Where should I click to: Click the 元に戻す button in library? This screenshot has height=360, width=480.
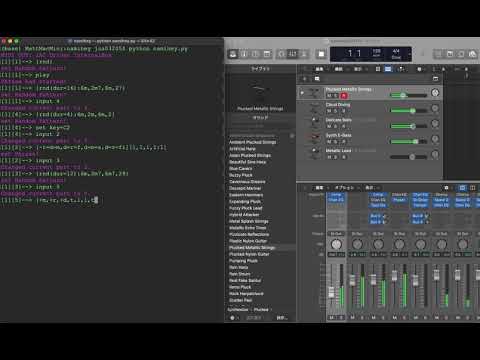pos(254,318)
